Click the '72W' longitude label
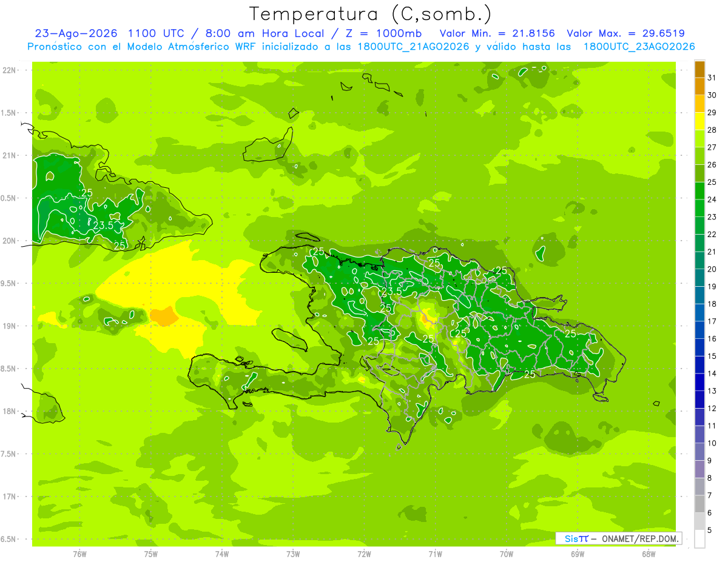728x562 pixels. pos(364,554)
